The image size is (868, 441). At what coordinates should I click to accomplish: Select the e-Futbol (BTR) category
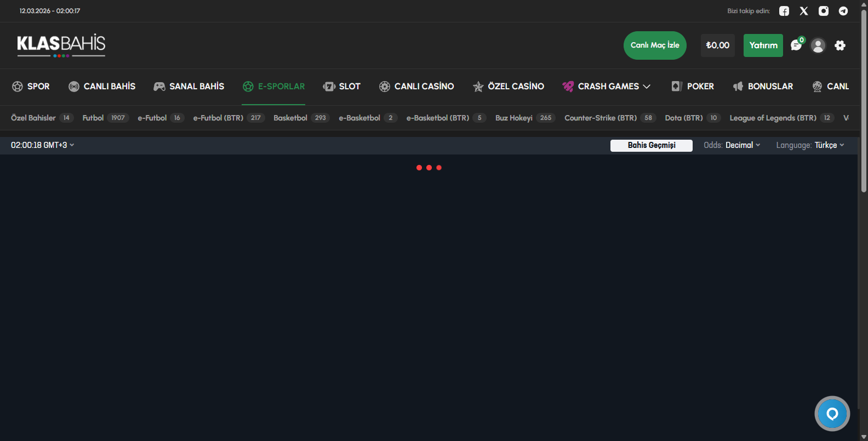[x=229, y=118]
